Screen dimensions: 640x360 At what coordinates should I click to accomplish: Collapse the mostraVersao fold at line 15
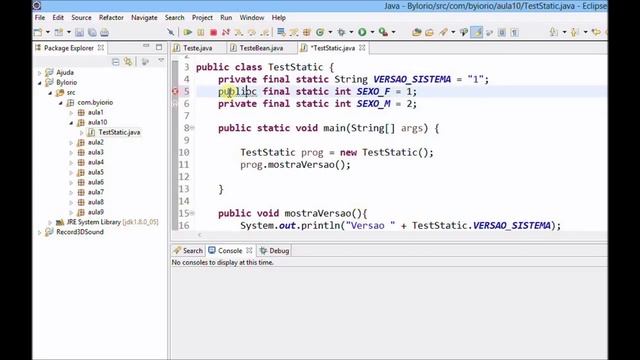[192, 213]
